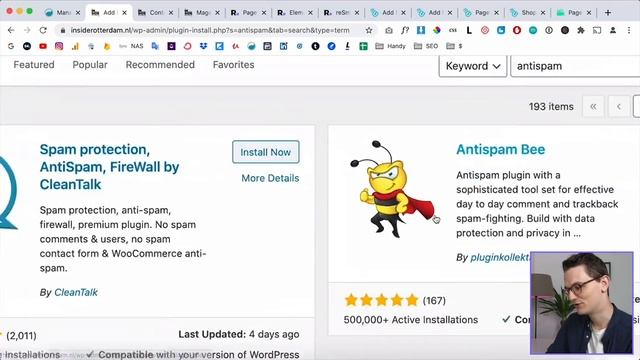Open the puzzle piece extensions menu
The height and width of the screenshot is (360, 640).
pos(581,30)
